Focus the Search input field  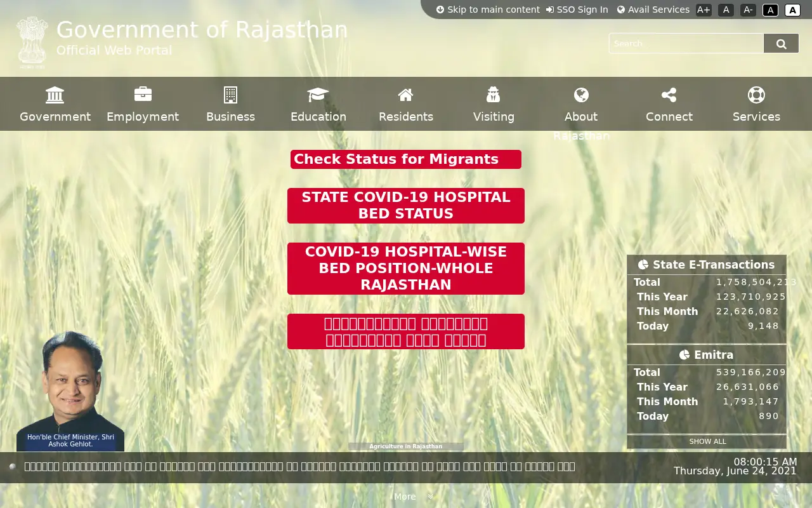pos(686,43)
